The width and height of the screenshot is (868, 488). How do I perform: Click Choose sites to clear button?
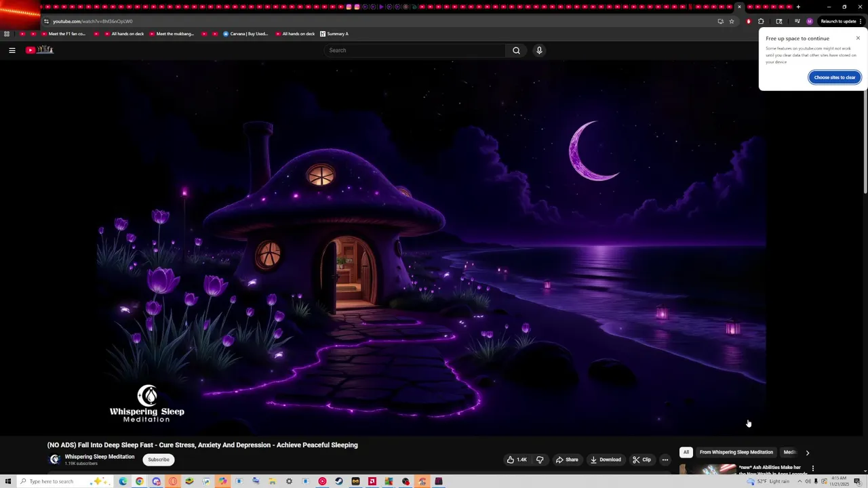(x=835, y=77)
